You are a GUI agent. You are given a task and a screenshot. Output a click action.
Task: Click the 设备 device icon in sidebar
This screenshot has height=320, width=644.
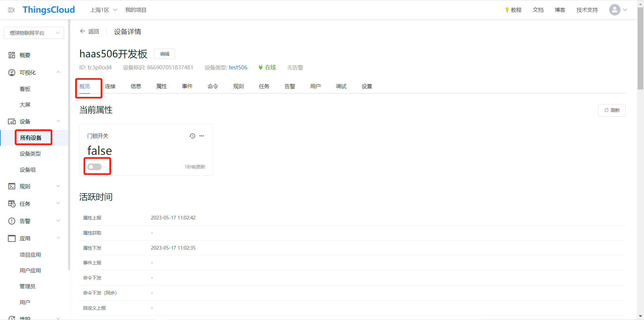[x=12, y=122]
